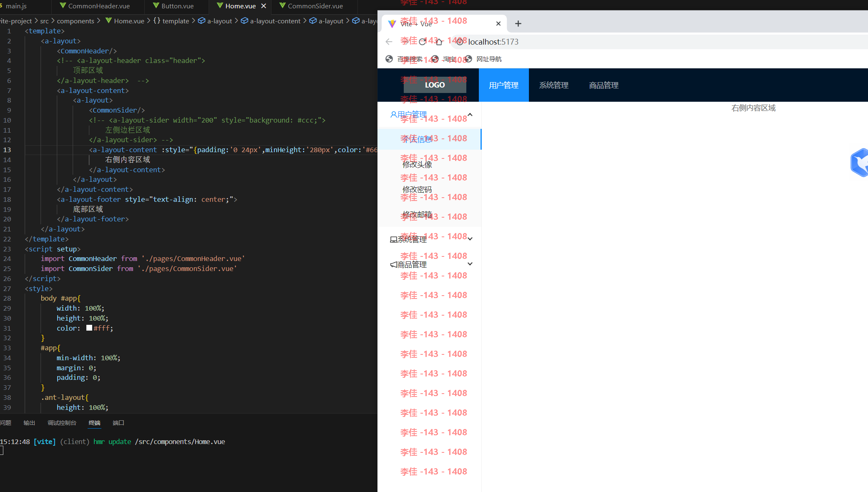Image resolution: width=868 pixels, height=492 pixels.
Task: Click the hmr update terminal output line
Action: tap(113, 442)
